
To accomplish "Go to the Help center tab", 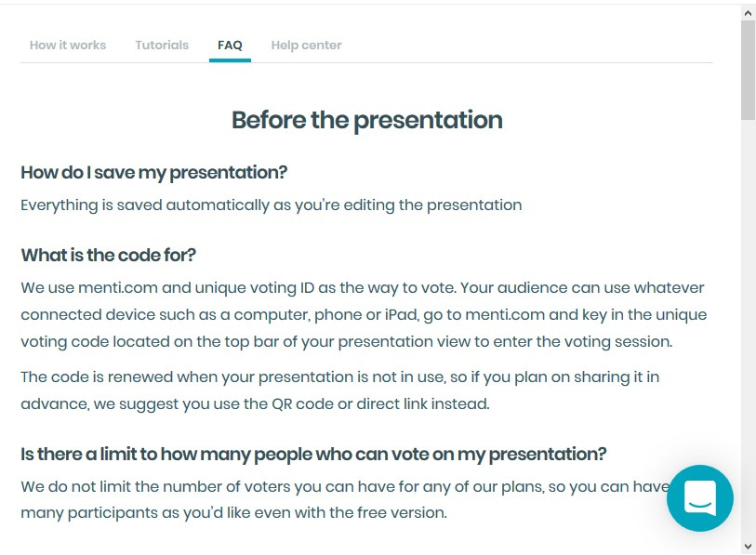I will (306, 45).
